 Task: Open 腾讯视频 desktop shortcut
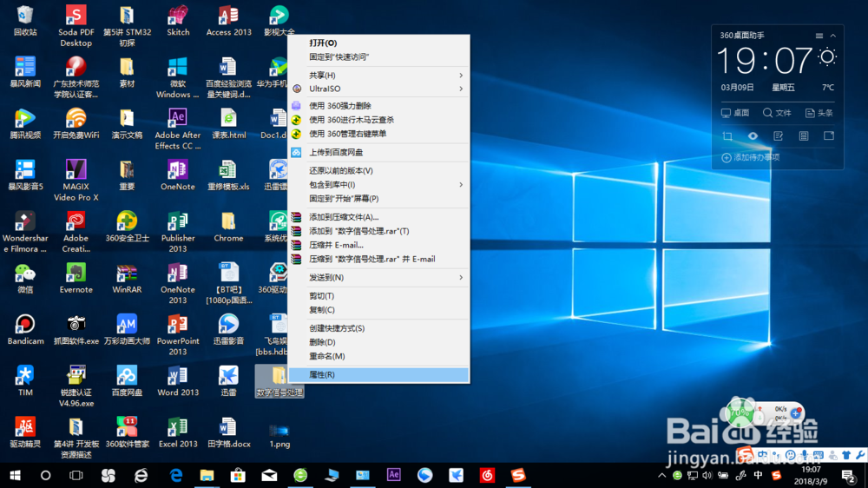tap(25, 123)
